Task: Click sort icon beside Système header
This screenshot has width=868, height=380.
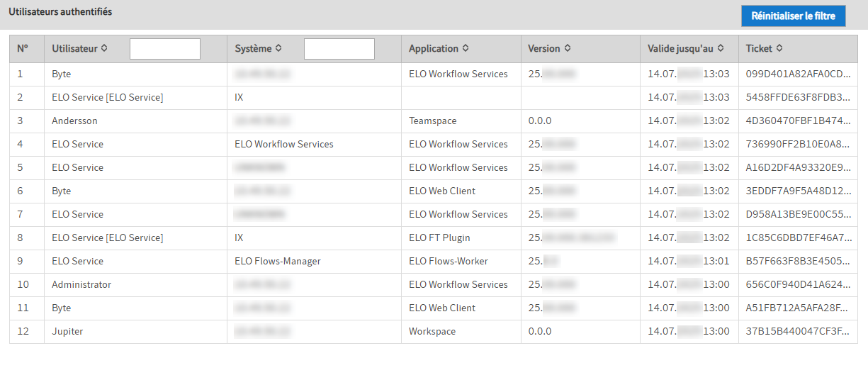Action: (278, 49)
